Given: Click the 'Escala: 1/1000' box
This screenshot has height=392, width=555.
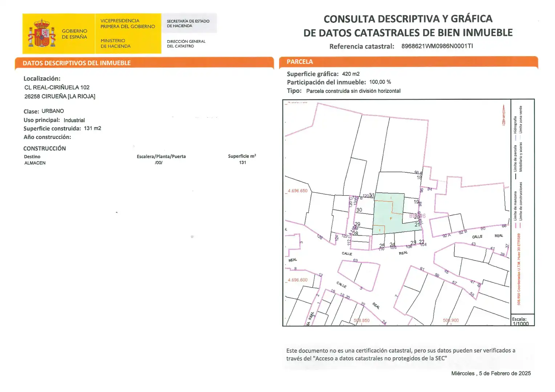Looking at the screenshot, I should [522, 320].
